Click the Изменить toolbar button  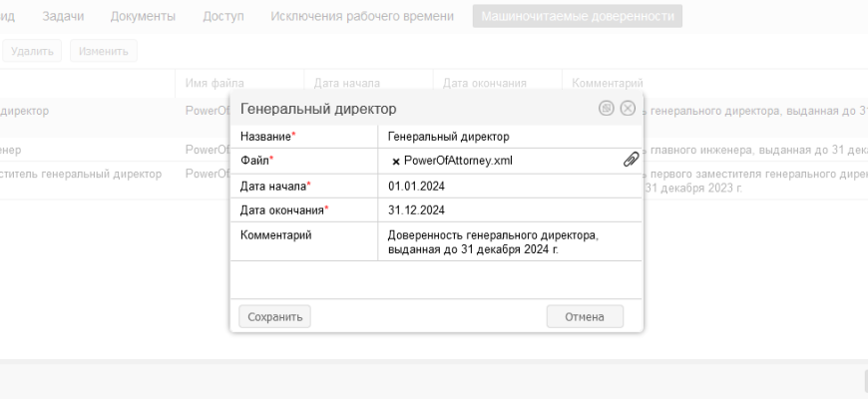coord(103,50)
